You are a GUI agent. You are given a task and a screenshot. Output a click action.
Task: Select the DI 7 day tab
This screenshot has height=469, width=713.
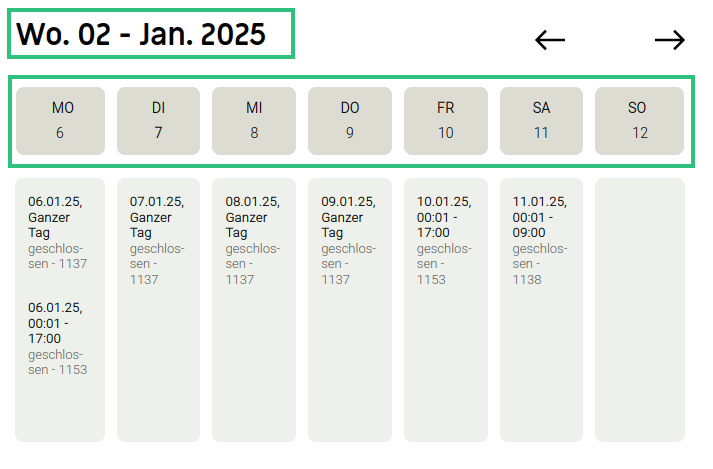coord(158,120)
